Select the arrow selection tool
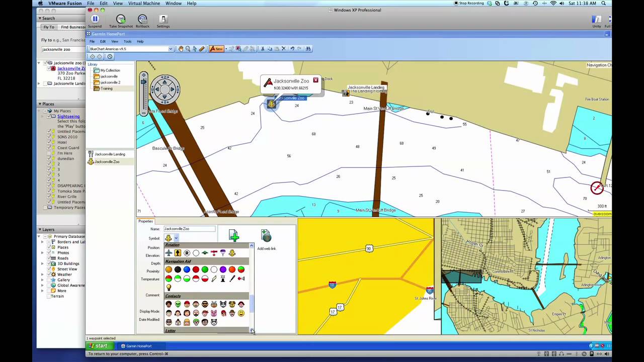 [x=195, y=49]
